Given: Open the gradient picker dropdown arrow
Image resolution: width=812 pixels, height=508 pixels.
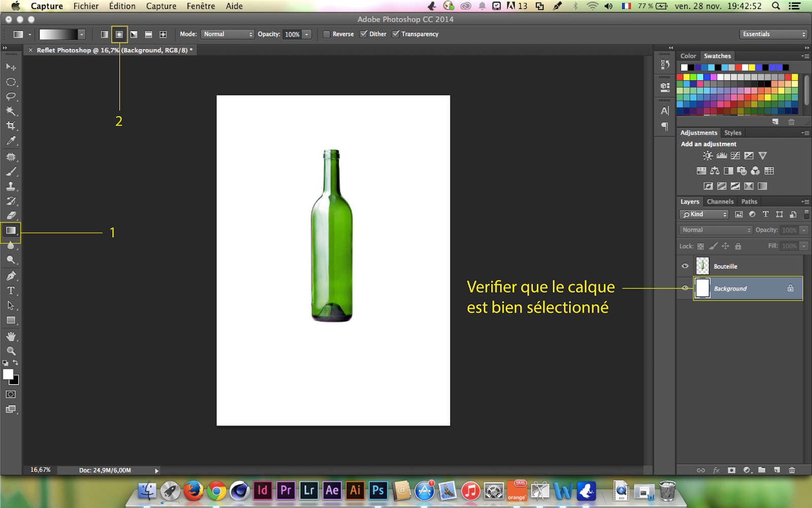Looking at the screenshot, I should tap(81, 35).
